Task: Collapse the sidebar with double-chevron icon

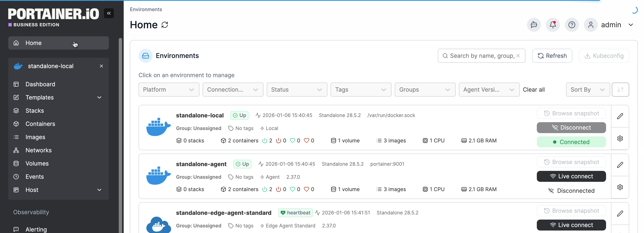Action: (109, 13)
